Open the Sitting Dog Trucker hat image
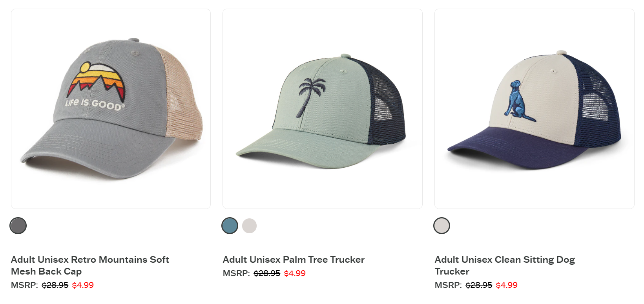This screenshot has width=644, height=304. pyautogui.click(x=535, y=109)
